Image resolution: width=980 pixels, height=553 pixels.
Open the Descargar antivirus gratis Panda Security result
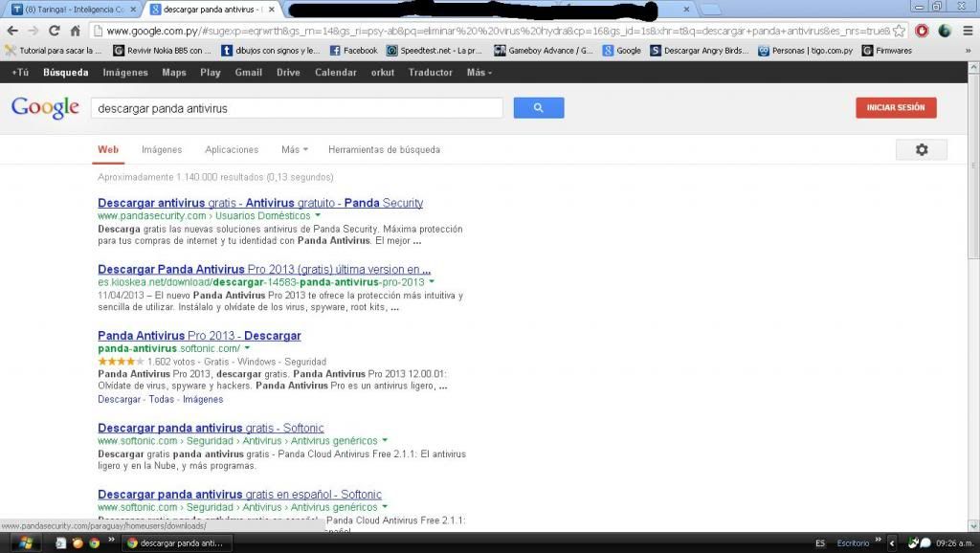[260, 203]
